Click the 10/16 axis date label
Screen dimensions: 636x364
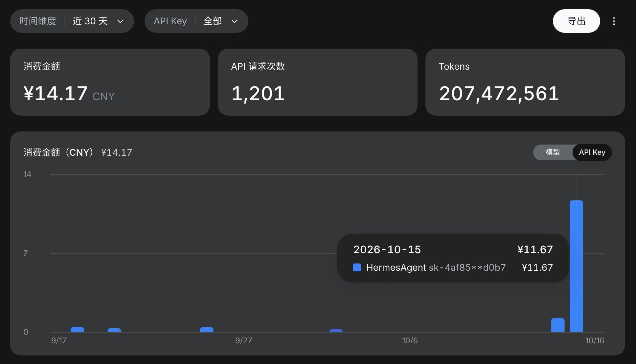tap(595, 341)
